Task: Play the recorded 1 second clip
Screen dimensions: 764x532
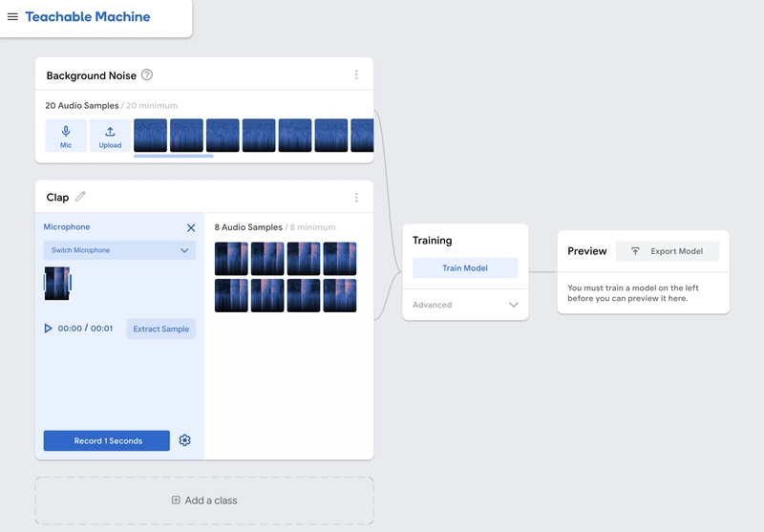Action: [x=48, y=329]
